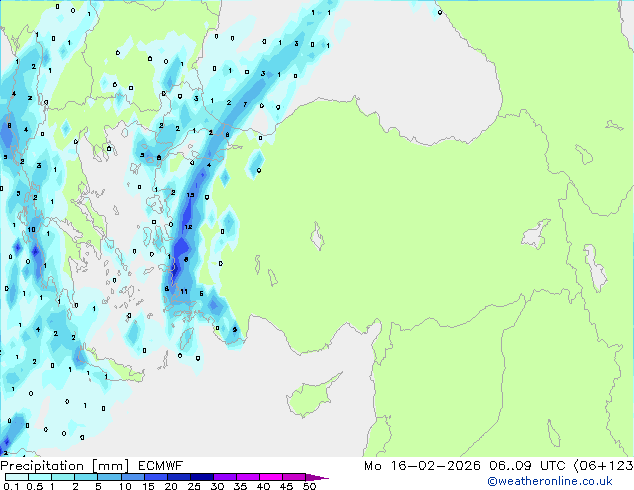This screenshot has width=634, height=490.
Task: Click the '12' precipitation value on map
Action: point(188,227)
